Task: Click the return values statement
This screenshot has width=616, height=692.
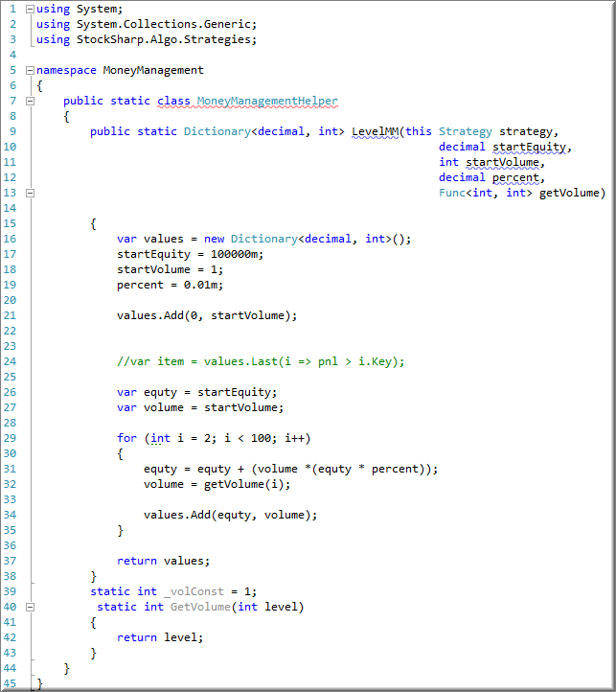Action: tap(163, 561)
